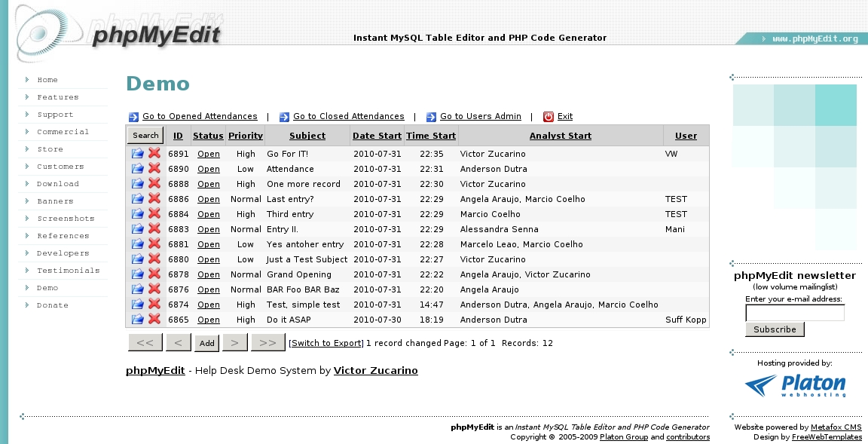The width and height of the screenshot is (868, 444).
Task: Open the view icon for record 6874
Action: [138, 304]
